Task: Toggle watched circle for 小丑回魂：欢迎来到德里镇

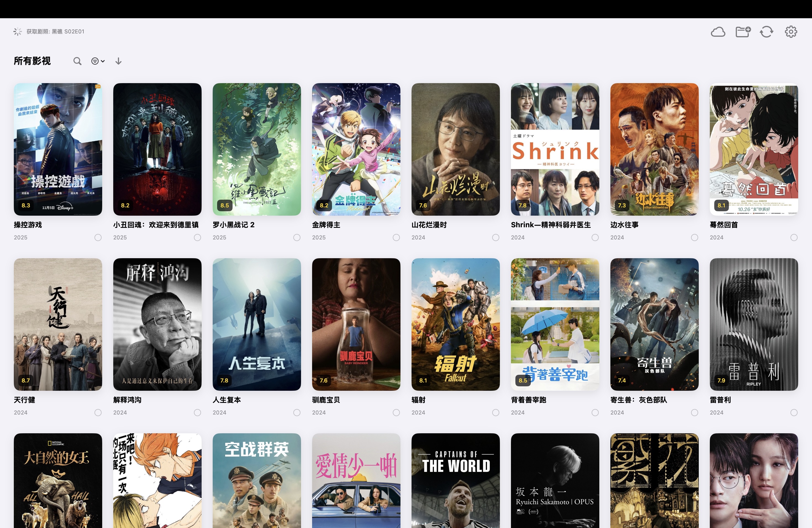Action: tap(197, 237)
